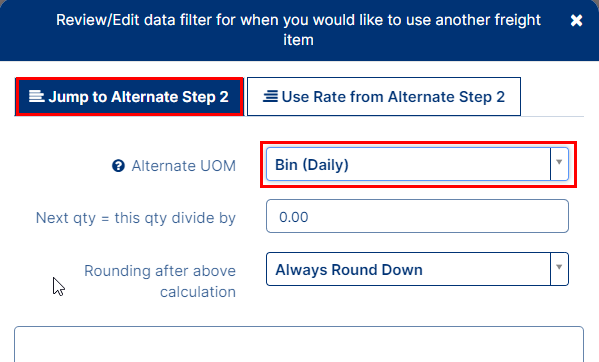
Task: Click the Bin (Daily) selected value text
Action: 312,165
